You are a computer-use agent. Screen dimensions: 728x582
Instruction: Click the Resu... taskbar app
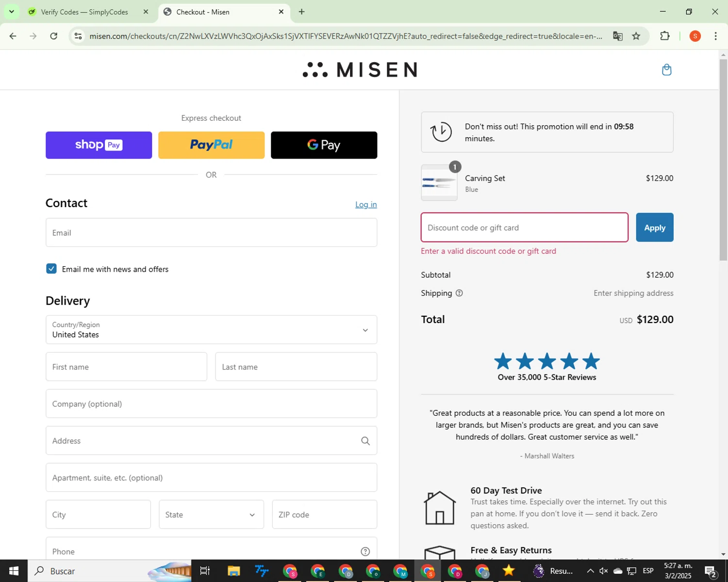[x=553, y=571]
